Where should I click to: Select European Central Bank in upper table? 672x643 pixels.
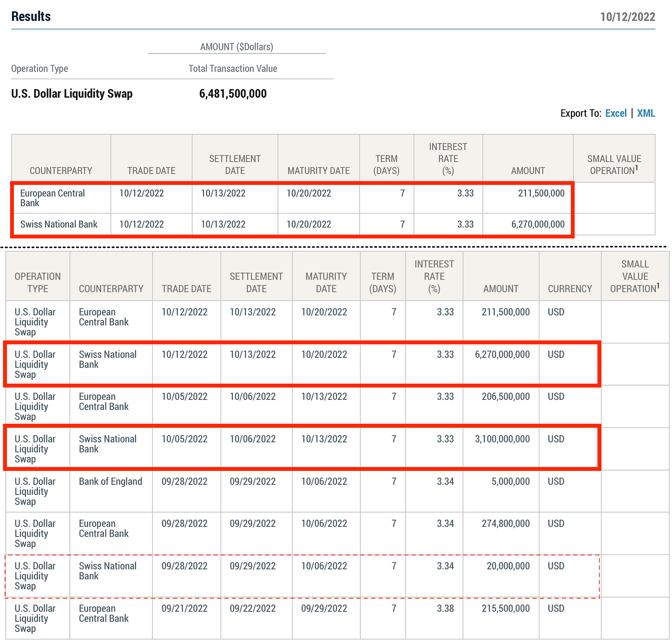click(x=53, y=198)
